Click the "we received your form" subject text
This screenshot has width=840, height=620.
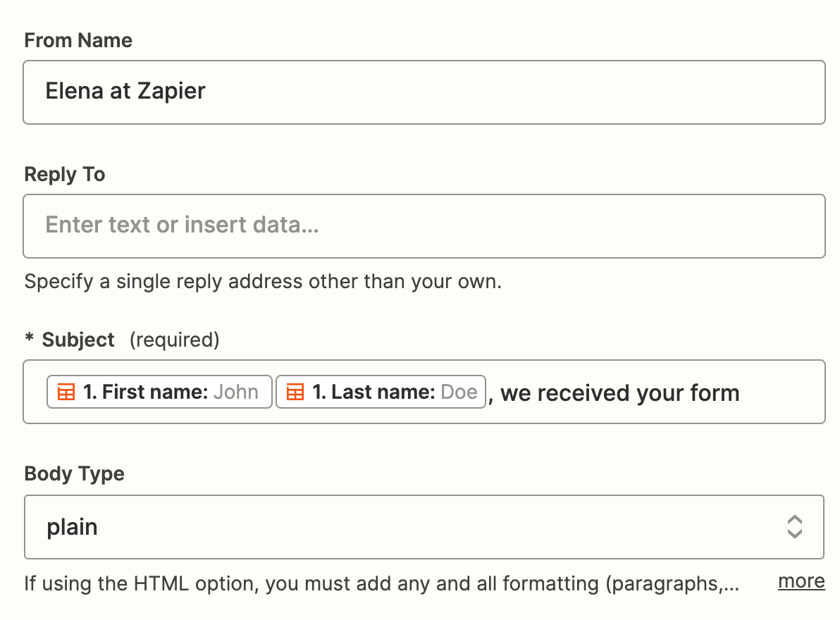619,393
